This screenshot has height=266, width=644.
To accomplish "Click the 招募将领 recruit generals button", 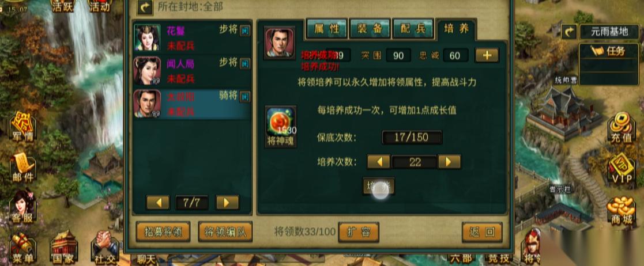I will pos(163,232).
